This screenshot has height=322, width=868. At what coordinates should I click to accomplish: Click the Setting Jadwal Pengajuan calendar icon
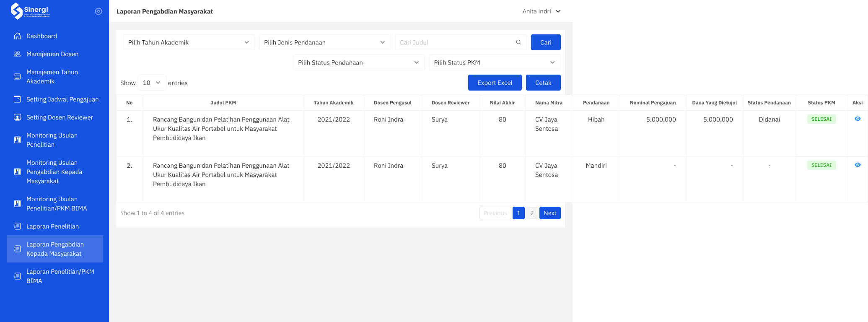click(17, 99)
